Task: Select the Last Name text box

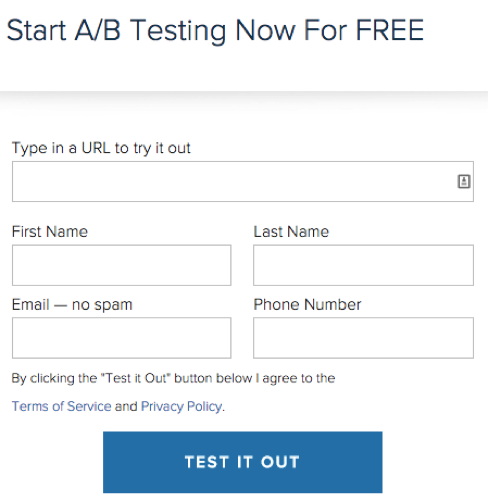Action: (x=363, y=265)
